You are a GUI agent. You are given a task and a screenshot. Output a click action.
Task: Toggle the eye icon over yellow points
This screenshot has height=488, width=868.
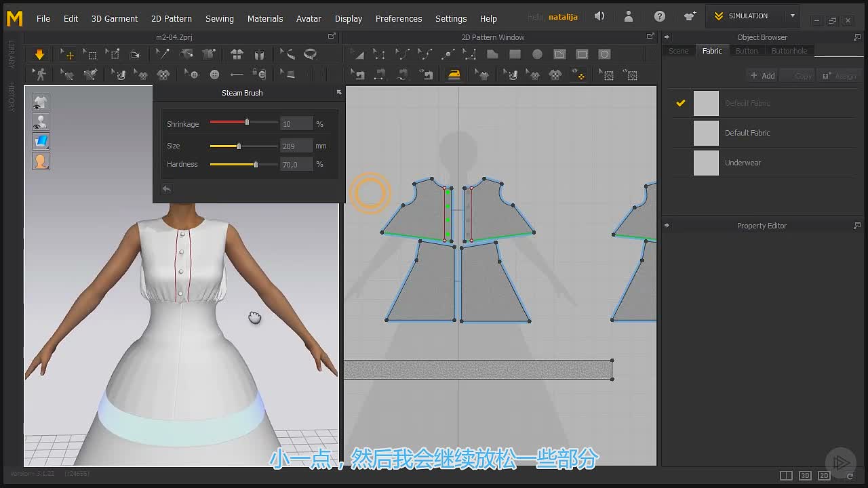578,75
